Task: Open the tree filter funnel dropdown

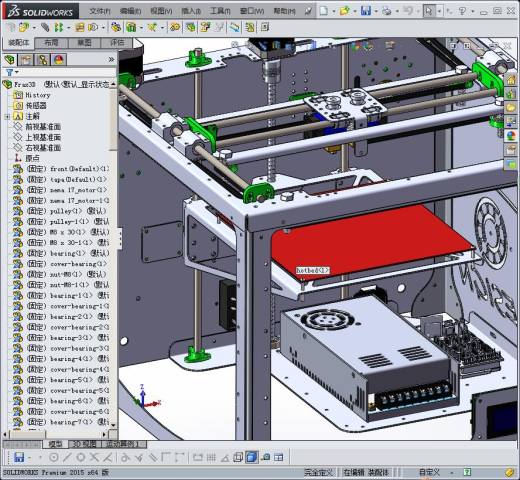Action: tap(11, 72)
